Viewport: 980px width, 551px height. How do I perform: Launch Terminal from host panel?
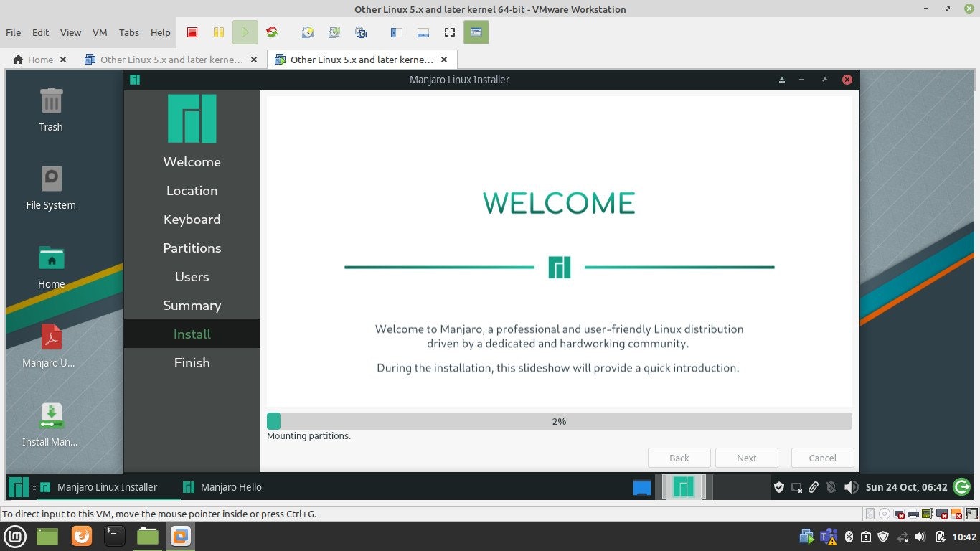[115, 536]
